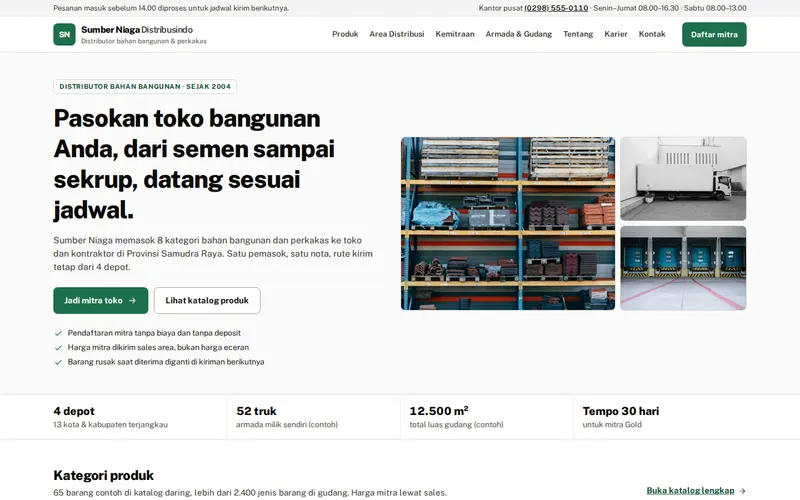The height and width of the screenshot is (500, 800).
Task: Click the tagline 'Distributor bahan bangunan & perkakas'
Action: pyautogui.click(x=144, y=41)
